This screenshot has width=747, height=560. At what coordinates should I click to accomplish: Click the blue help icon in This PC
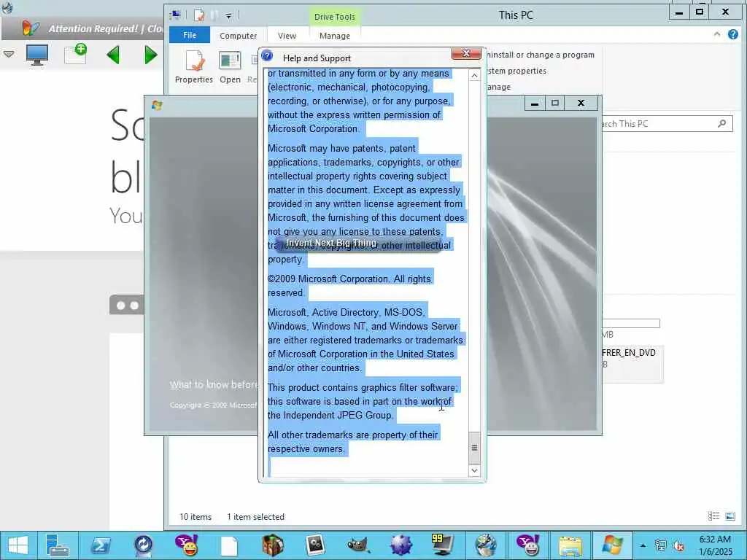tap(733, 34)
